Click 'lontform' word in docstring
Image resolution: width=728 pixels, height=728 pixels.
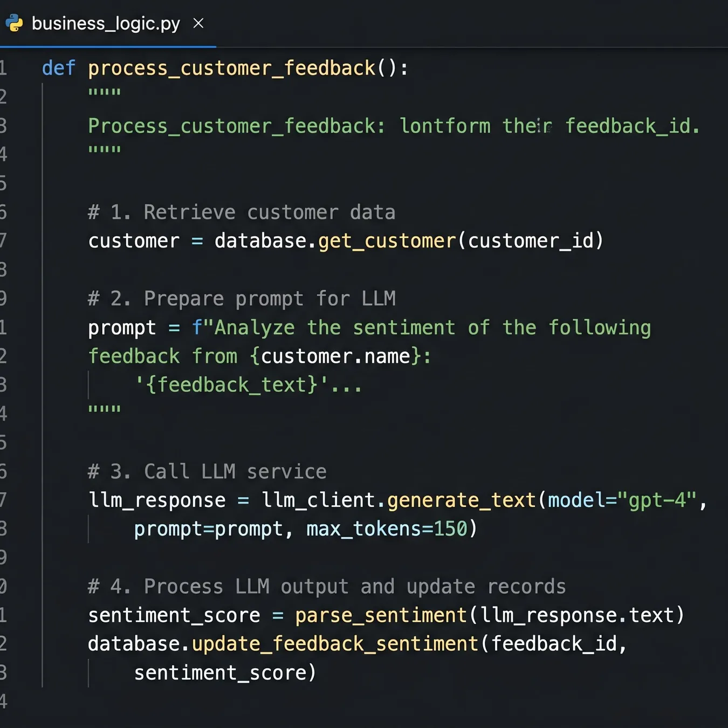click(445, 126)
